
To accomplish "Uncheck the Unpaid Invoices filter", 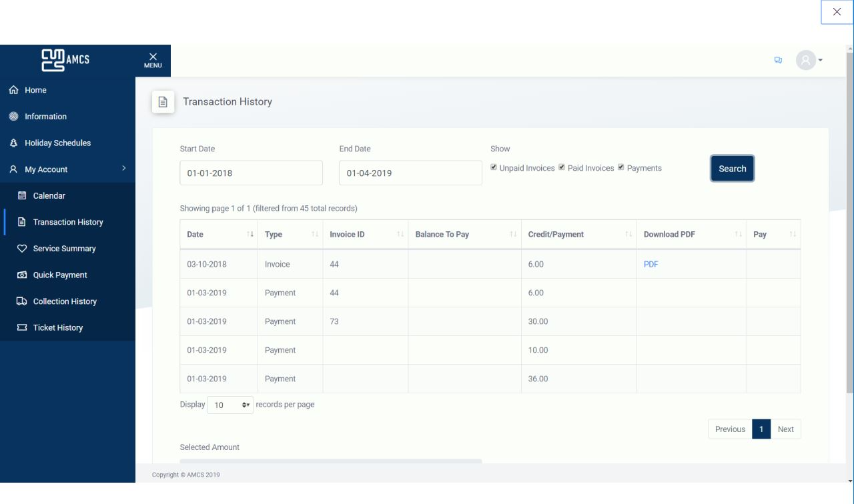I will tap(494, 167).
